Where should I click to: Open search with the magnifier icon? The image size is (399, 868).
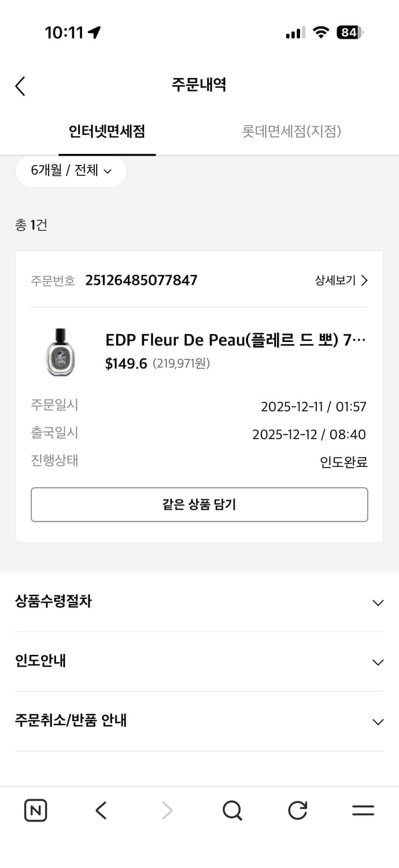[232, 810]
